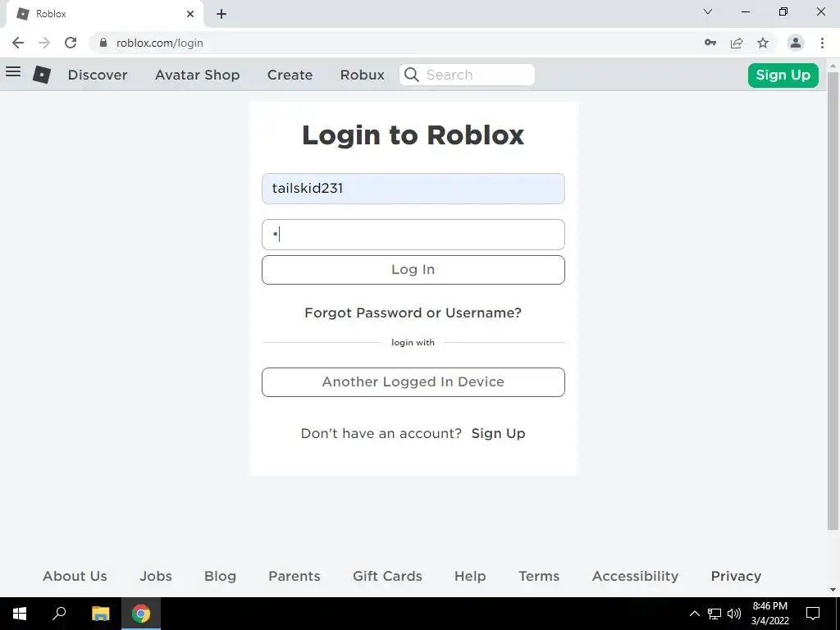Click the address bar URL roblox.com/login

point(160,43)
